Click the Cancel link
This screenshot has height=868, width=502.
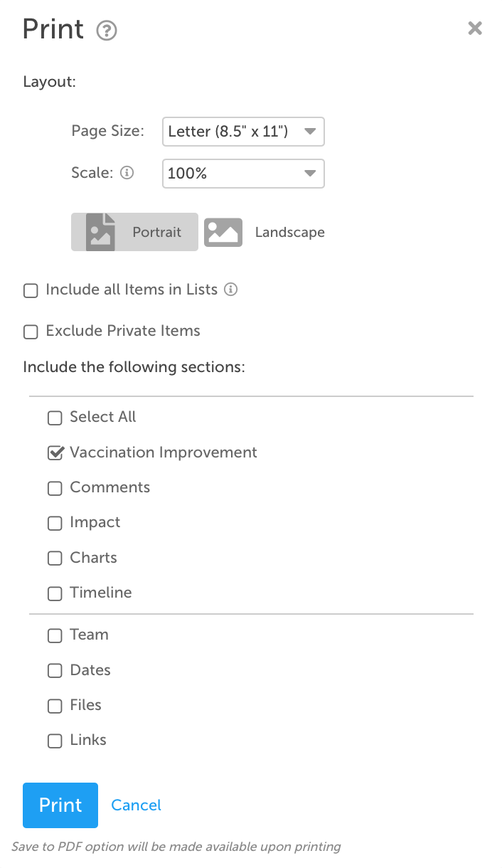coord(137,805)
